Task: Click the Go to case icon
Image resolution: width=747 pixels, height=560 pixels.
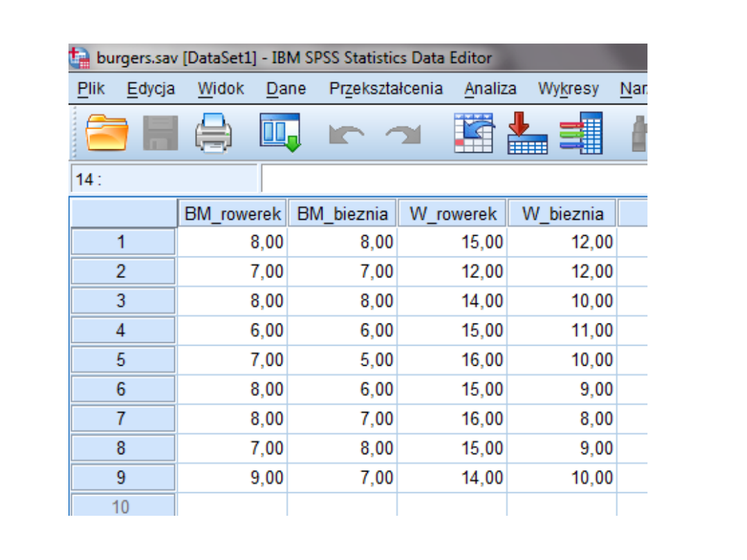Action: [472, 132]
